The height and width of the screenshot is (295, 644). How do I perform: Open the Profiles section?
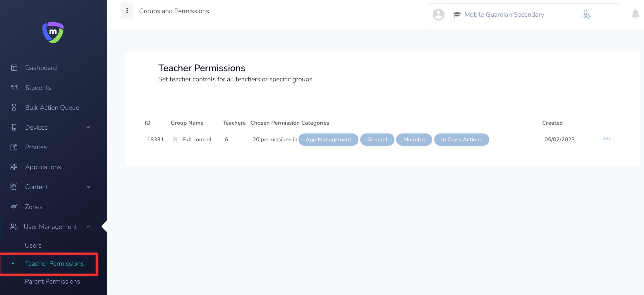(36, 147)
